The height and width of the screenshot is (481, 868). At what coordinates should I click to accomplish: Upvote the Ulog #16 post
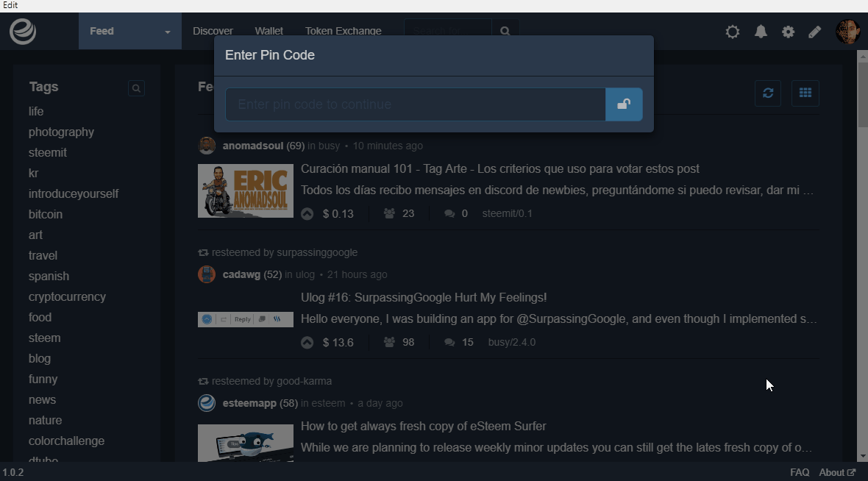pyautogui.click(x=307, y=343)
